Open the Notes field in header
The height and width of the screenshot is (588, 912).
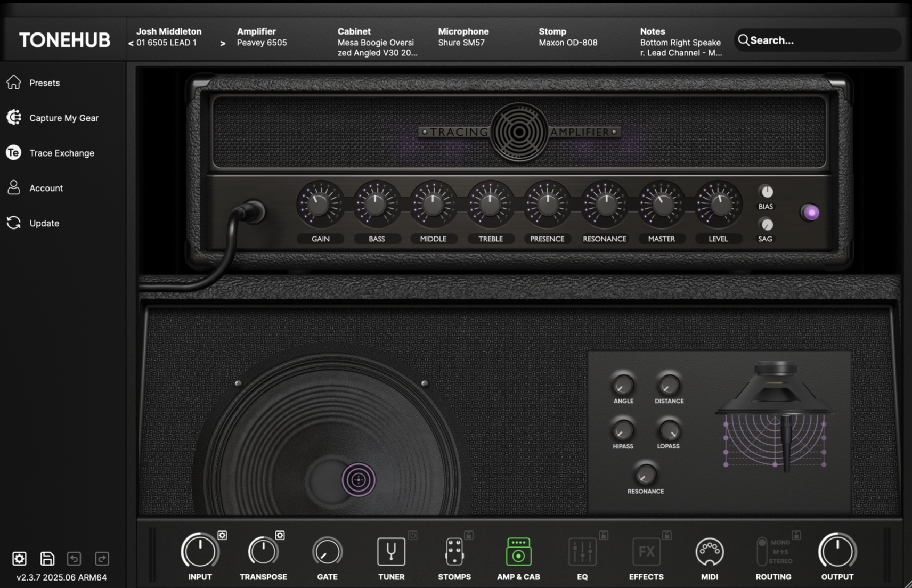[x=681, y=42]
